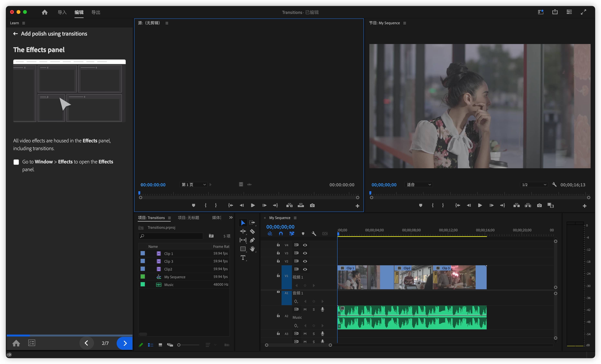Switch to the 导出 tab
Screen dimensions: 601x364
click(96, 12)
